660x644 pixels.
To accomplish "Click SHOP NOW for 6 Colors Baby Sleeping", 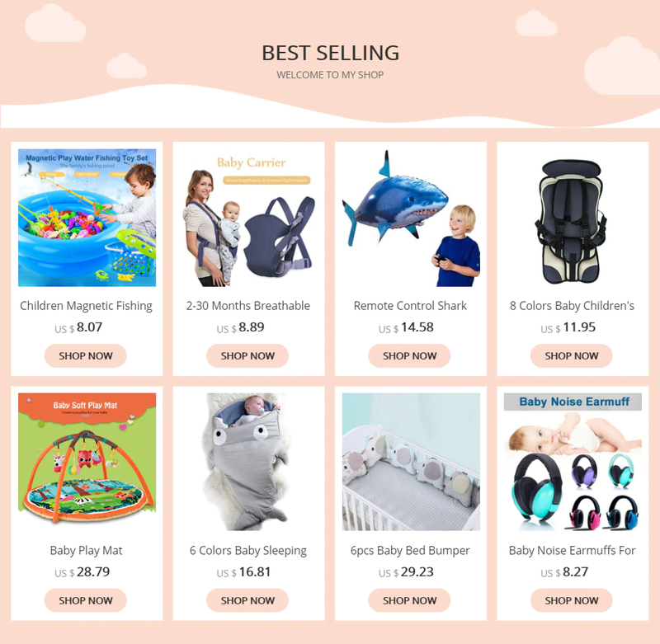I will tap(247, 600).
